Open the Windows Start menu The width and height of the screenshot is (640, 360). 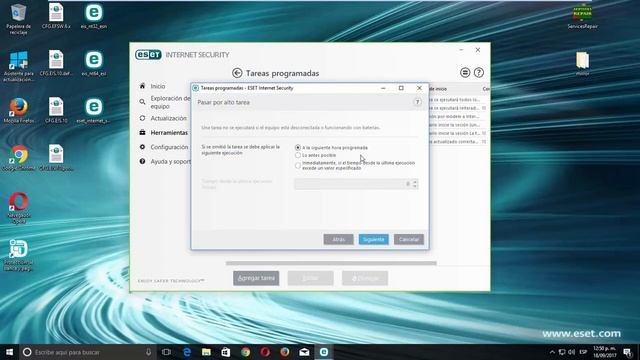[x=9, y=352]
